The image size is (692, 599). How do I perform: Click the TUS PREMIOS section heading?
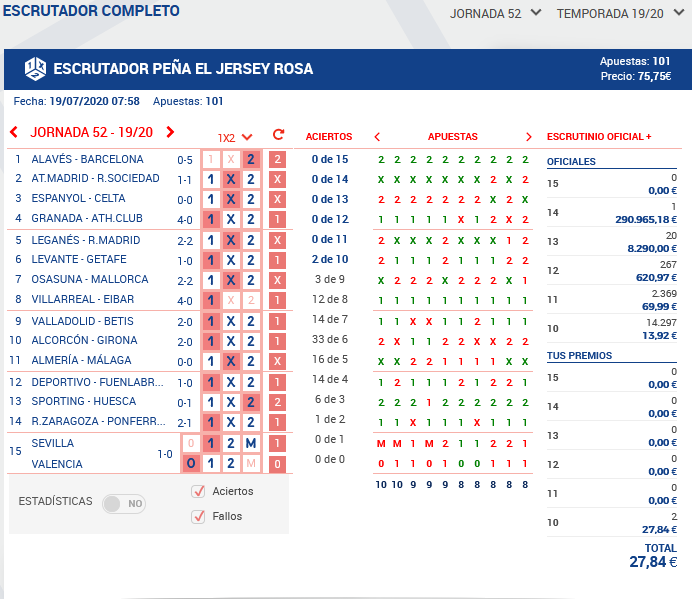(579, 356)
